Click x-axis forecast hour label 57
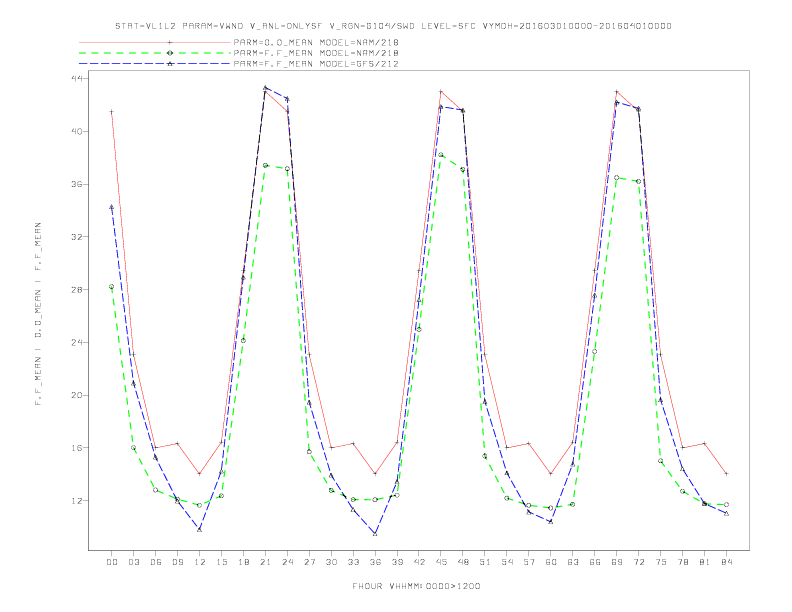 [x=529, y=562]
